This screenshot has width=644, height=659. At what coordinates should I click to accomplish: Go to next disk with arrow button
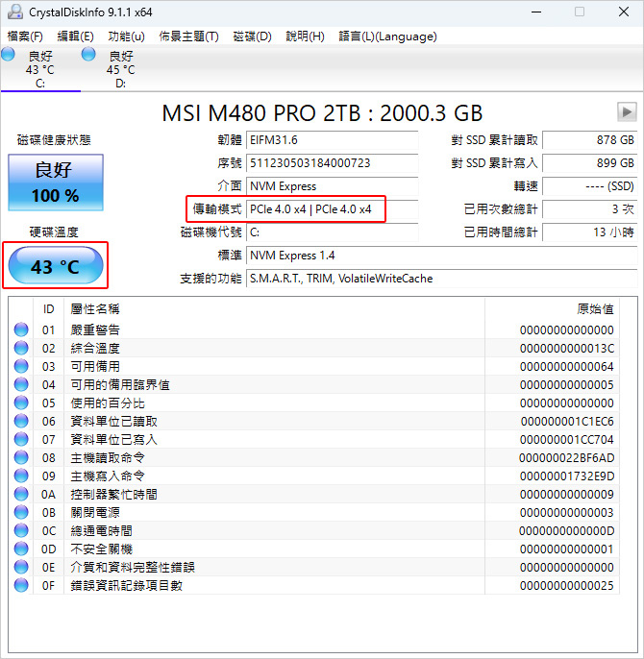click(x=627, y=112)
